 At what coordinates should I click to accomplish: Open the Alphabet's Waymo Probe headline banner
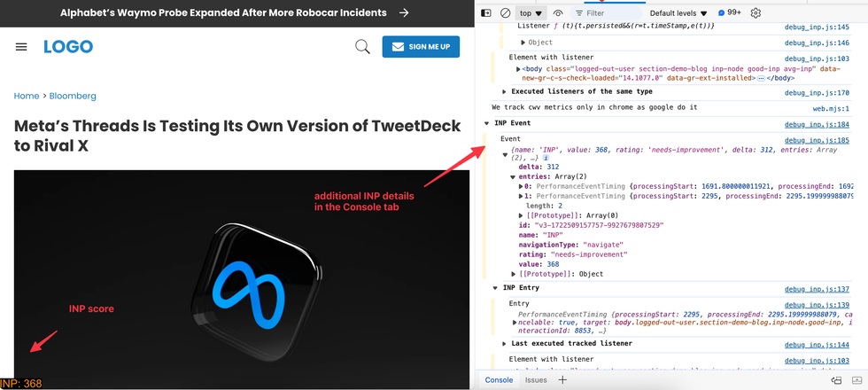[x=223, y=12]
